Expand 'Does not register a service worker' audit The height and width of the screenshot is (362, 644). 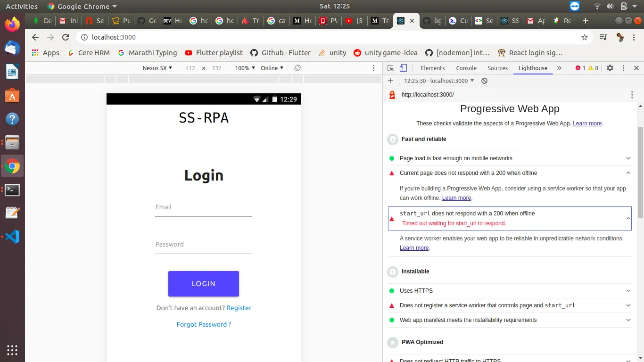pos(510,305)
